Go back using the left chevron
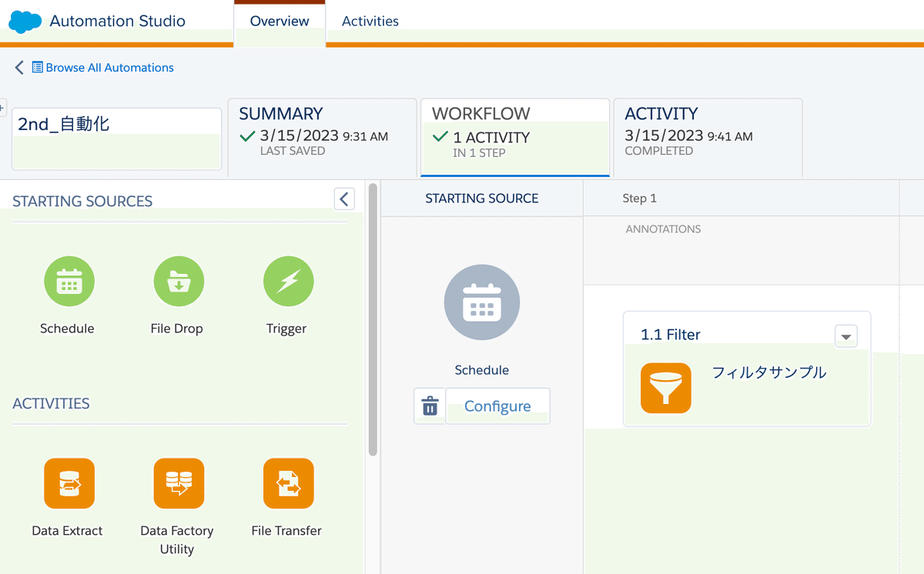The height and width of the screenshot is (574, 924). coord(19,68)
